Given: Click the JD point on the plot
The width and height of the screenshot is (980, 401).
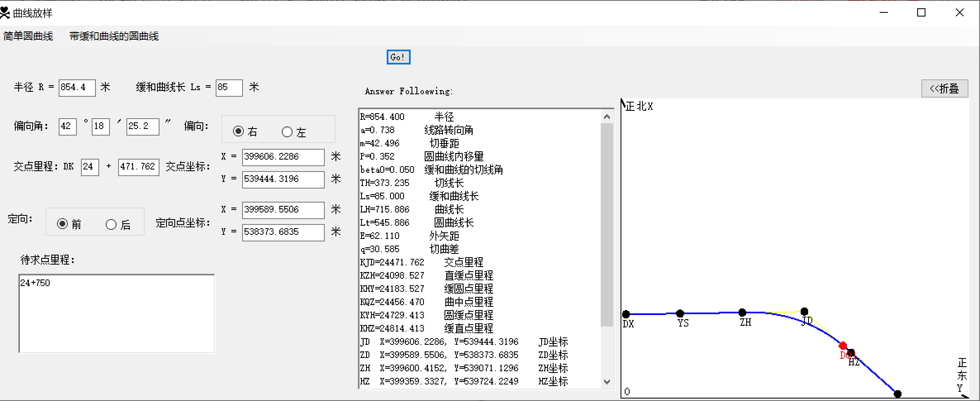Looking at the screenshot, I should tap(804, 311).
